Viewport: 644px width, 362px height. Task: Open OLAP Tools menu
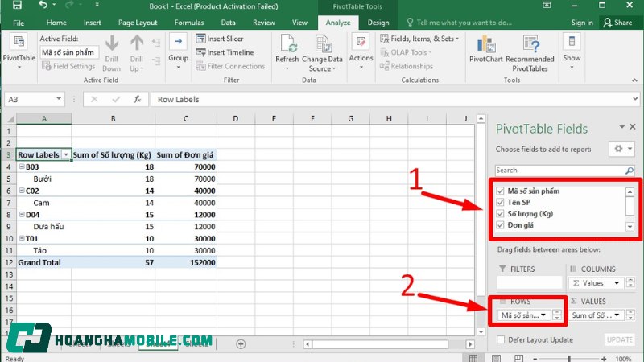[406, 52]
